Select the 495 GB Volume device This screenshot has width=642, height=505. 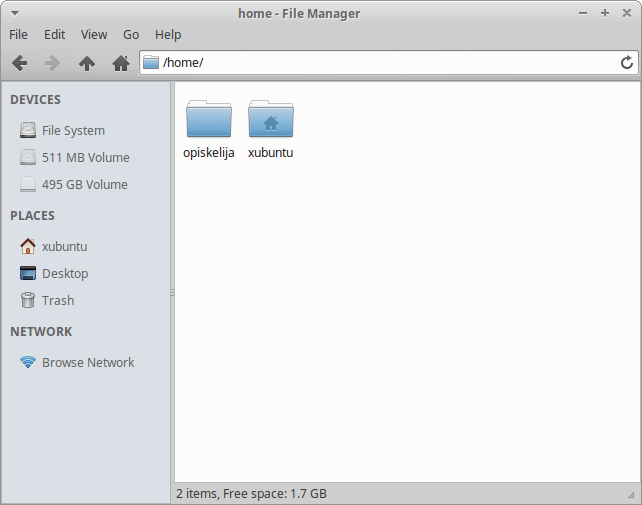point(84,185)
